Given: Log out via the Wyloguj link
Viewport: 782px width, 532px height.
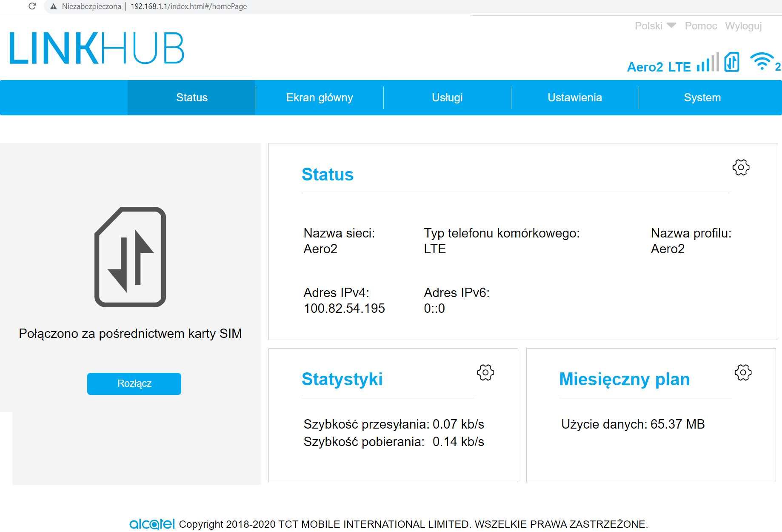Looking at the screenshot, I should pyautogui.click(x=743, y=26).
